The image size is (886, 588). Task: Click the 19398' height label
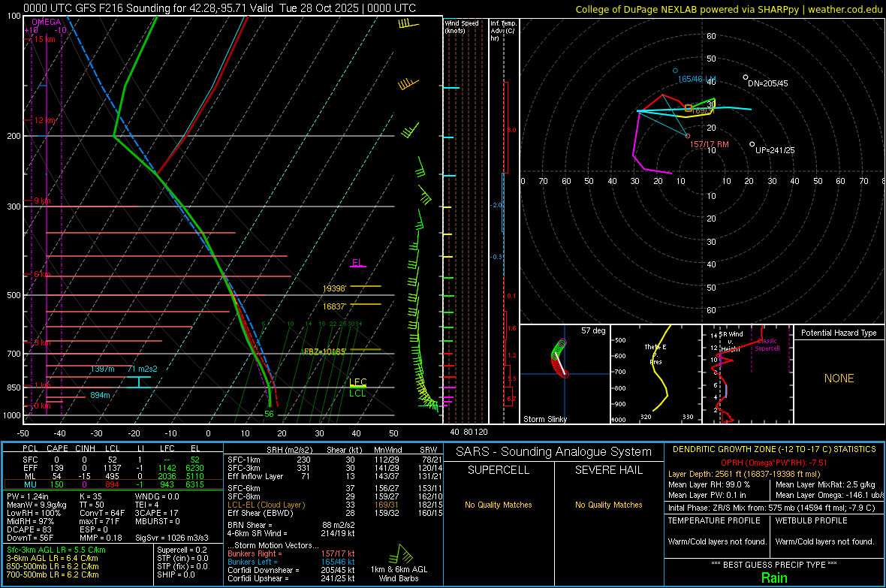coord(335,288)
